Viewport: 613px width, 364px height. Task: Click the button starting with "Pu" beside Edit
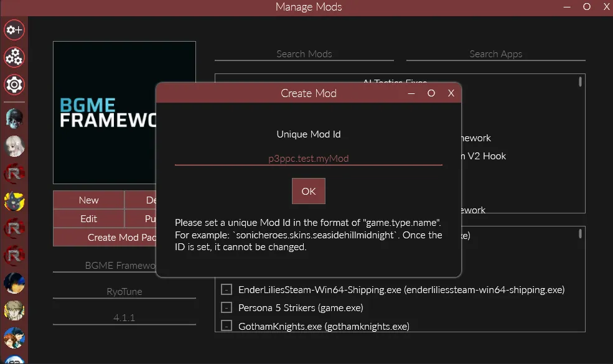[x=141, y=219]
